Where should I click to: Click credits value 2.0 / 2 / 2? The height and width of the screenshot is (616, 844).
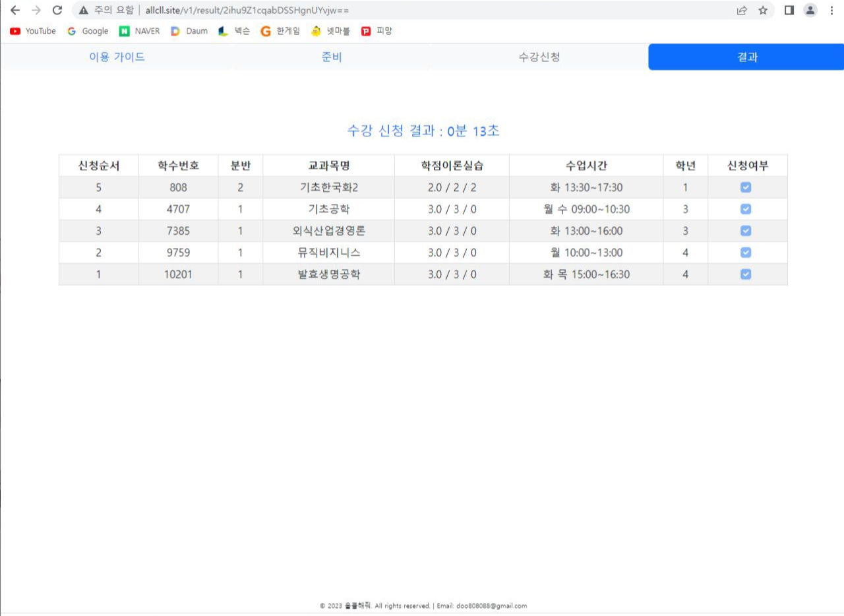452,187
